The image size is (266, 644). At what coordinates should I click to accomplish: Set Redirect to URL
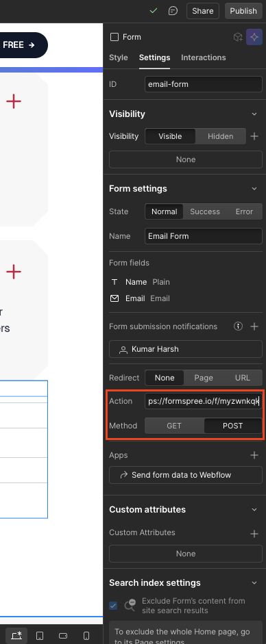click(x=243, y=378)
